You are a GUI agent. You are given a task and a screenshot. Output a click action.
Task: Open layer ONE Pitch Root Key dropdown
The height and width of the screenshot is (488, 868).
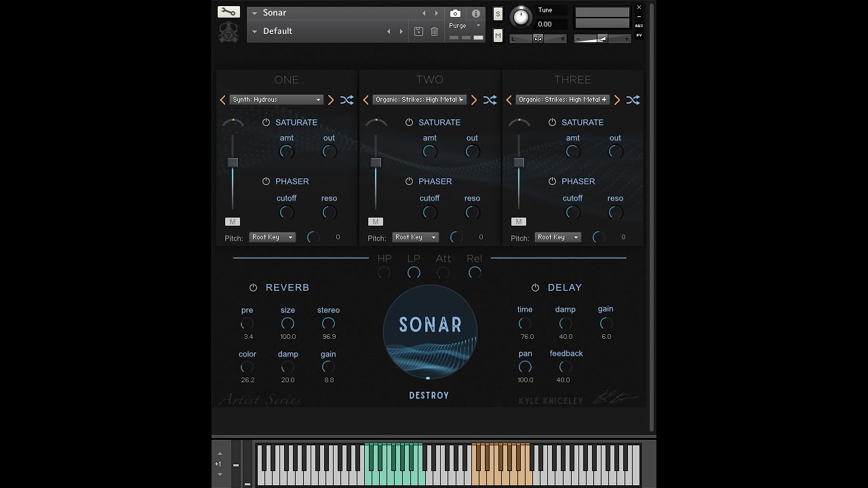click(272, 237)
